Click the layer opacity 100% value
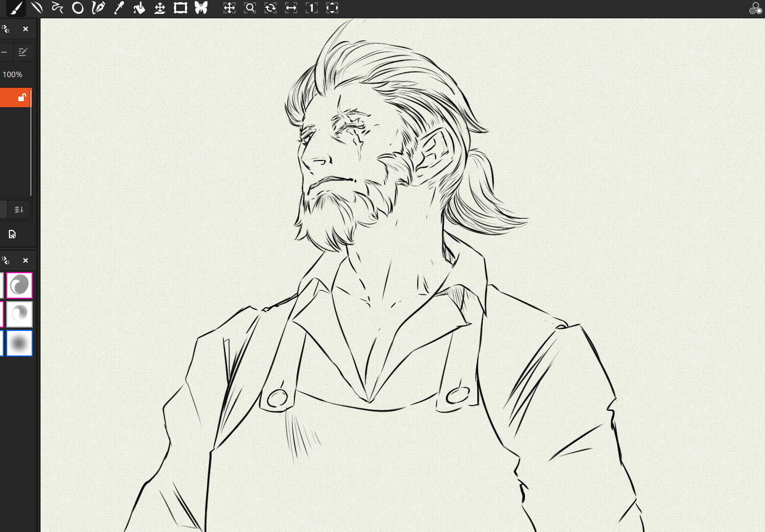Screen dimensions: 765x532 click(12, 74)
